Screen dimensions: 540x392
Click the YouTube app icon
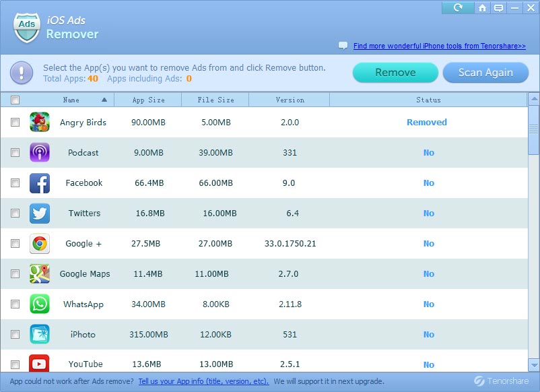[40, 364]
